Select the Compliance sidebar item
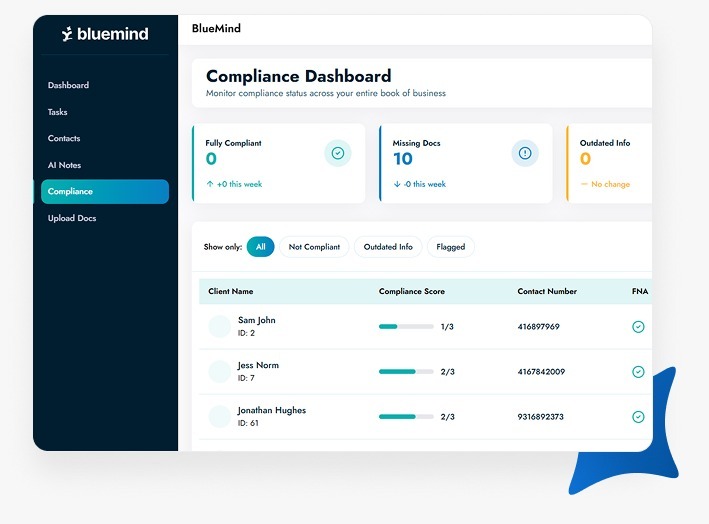Screen dimensions: 709x524 tap(105, 191)
